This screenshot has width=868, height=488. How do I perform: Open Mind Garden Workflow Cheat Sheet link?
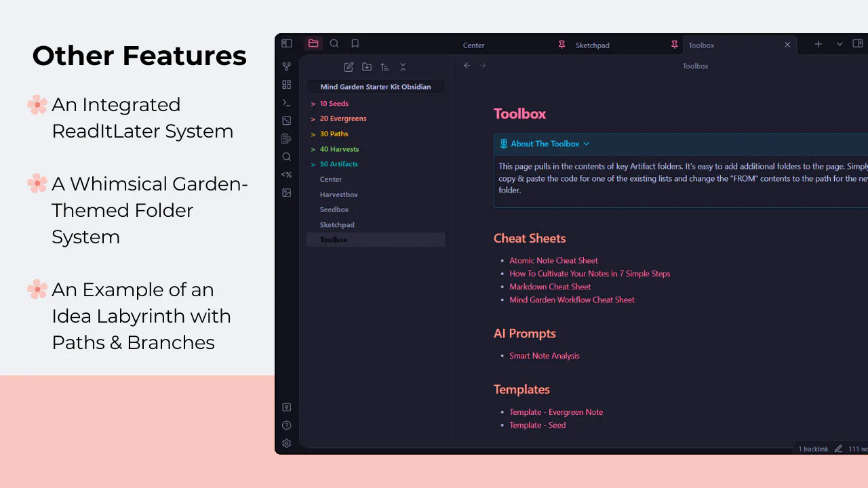pos(572,300)
